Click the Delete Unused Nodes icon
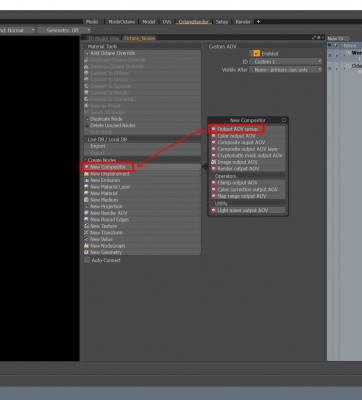 [87, 126]
